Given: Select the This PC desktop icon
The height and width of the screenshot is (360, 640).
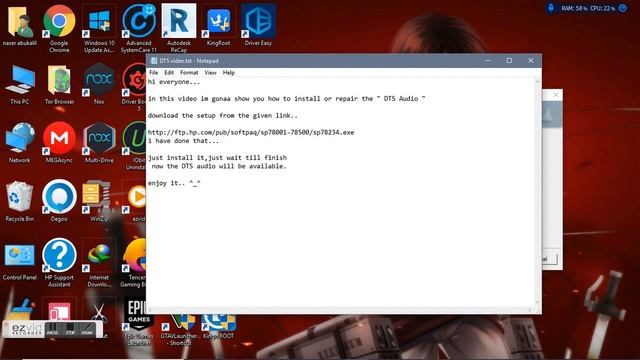Looking at the screenshot, I should tap(19, 84).
